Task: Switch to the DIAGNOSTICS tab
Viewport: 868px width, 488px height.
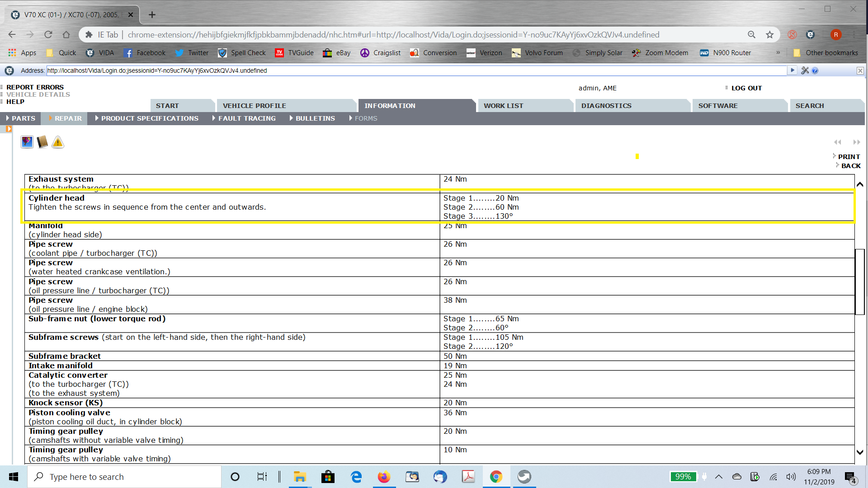Action: click(x=606, y=106)
